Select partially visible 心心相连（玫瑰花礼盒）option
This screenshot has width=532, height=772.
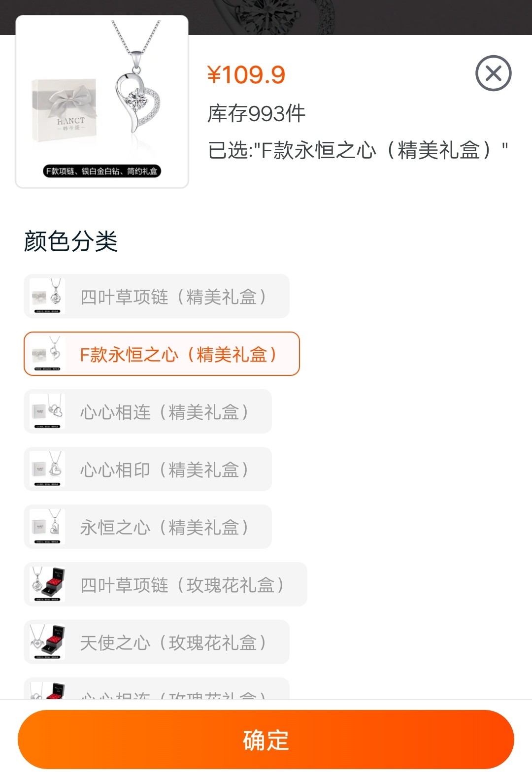click(157, 689)
